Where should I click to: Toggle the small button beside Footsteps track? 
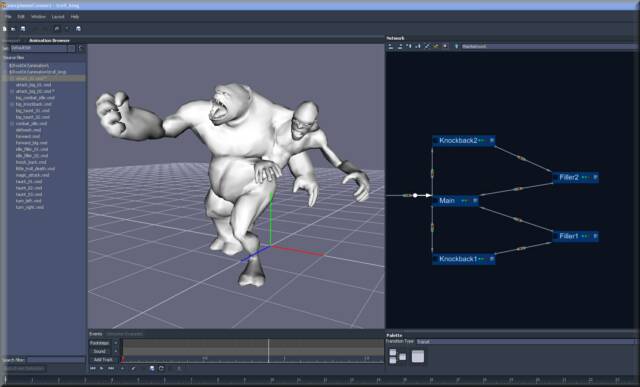tap(116, 343)
